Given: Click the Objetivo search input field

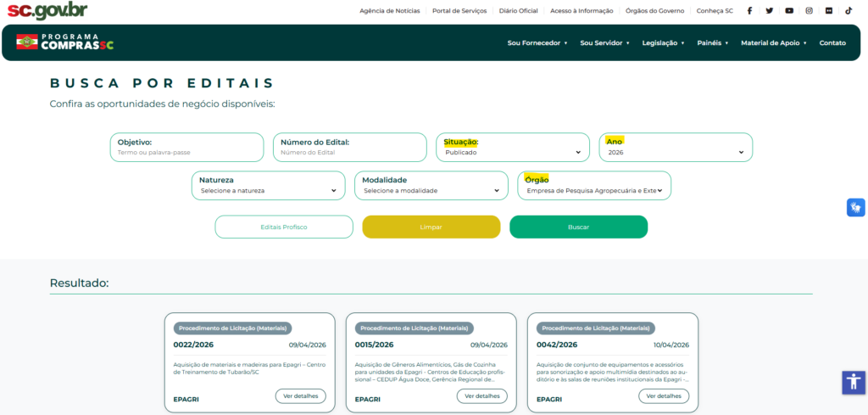Looking at the screenshot, I should [x=186, y=153].
